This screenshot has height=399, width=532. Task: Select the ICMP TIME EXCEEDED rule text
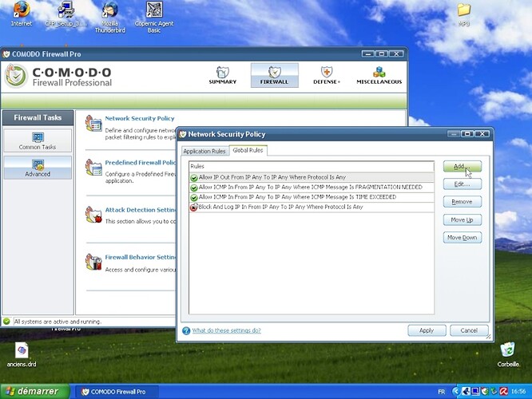click(298, 197)
